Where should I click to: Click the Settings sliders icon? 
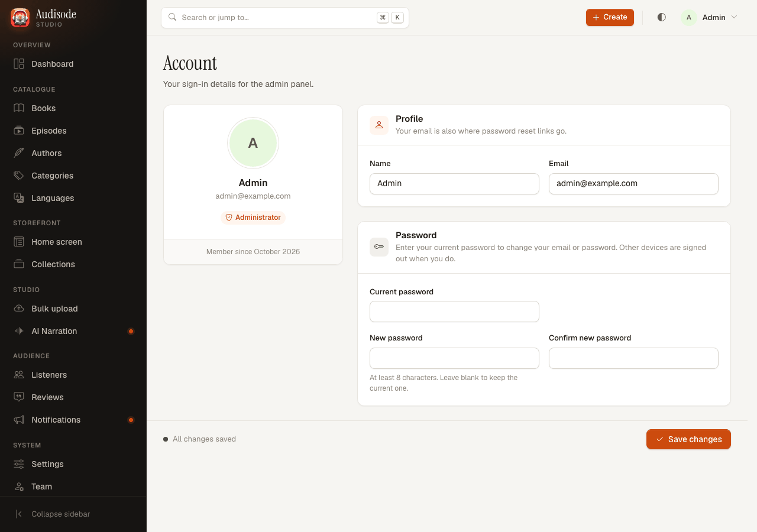19,464
